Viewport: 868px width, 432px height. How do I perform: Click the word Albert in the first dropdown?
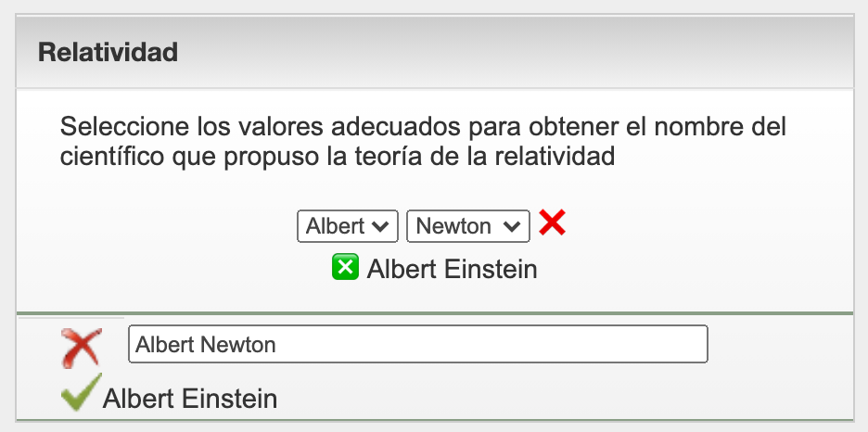click(x=336, y=226)
